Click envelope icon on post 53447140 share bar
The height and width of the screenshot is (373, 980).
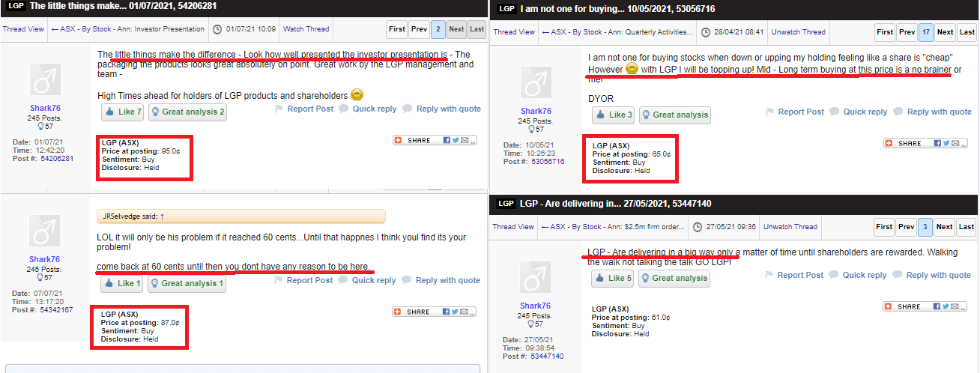(955, 306)
